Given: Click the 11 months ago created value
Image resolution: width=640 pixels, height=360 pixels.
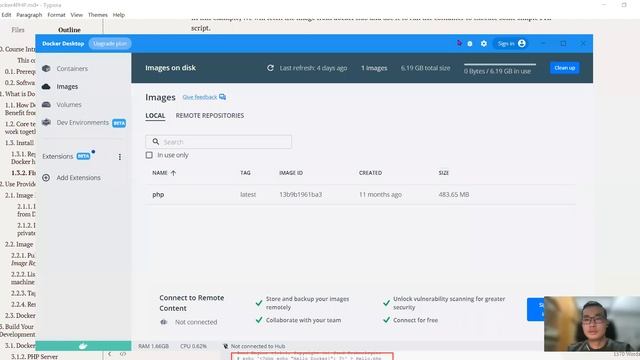Looking at the screenshot, I should coord(380,195).
